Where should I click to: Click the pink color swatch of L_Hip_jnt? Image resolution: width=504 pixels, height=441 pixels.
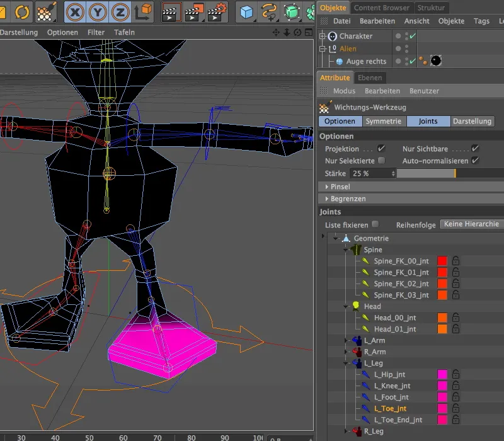coord(442,374)
